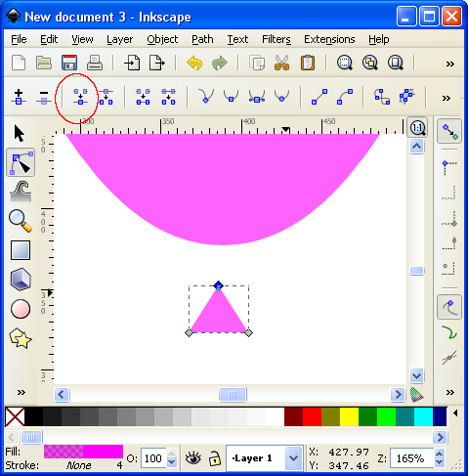
Task: Zoom to fit drawing
Action: pos(370,63)
